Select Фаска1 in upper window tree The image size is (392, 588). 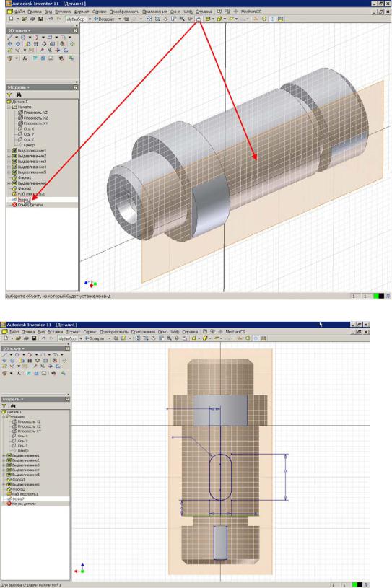point(22,177)
